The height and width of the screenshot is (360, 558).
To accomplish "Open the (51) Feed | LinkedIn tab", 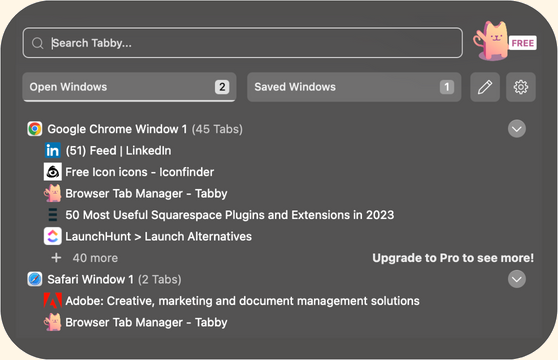I will pos(118,150).
